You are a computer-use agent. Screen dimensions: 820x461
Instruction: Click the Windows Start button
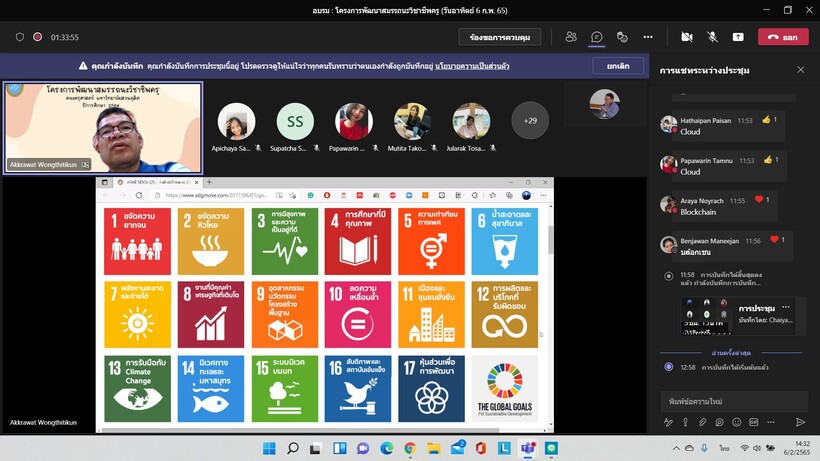point(269,448)
